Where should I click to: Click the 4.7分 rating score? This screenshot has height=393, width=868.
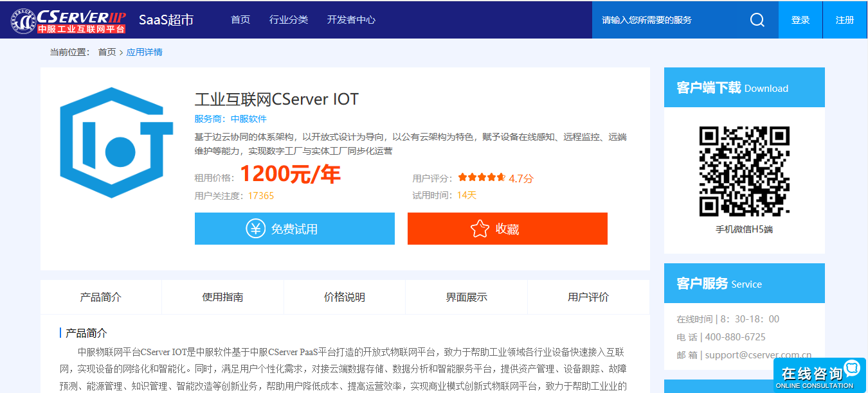(x=521, y=179)
